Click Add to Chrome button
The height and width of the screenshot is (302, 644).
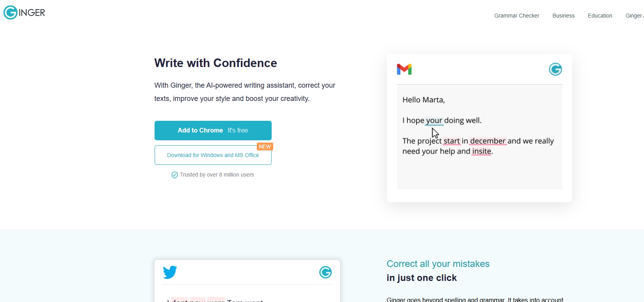(x=213, y=131)
